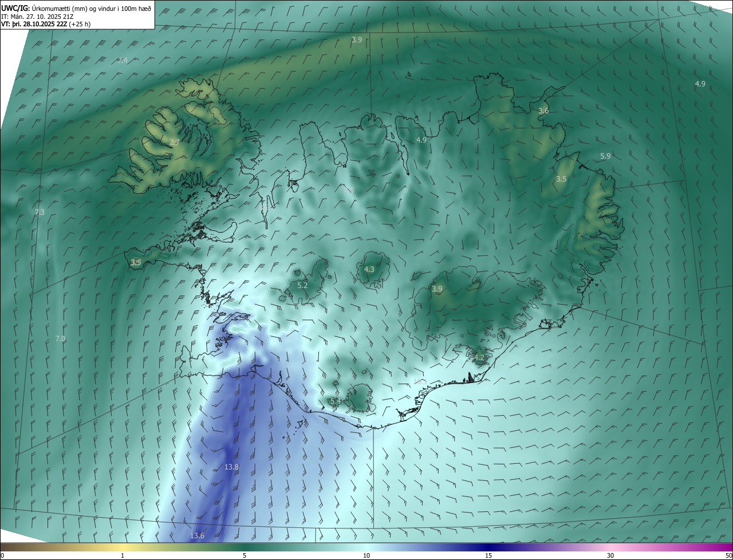Click the 3.6 value in northeast Iceland
733x560 pixels.
(x=543, y=111)
